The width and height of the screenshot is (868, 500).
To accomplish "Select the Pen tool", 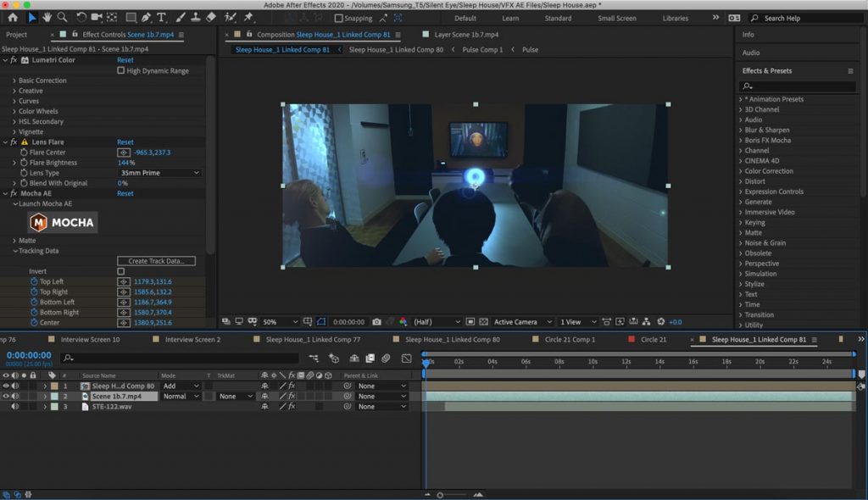I will pyautogui.click(x=147, y=17).
